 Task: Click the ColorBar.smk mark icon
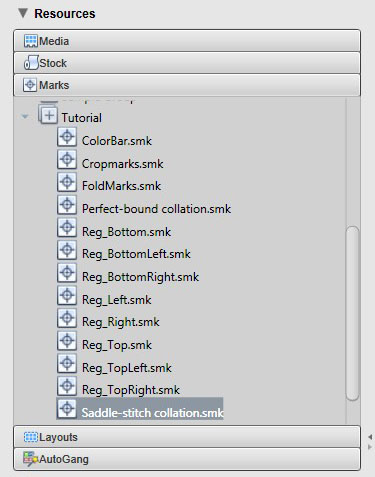click(67, 137)
